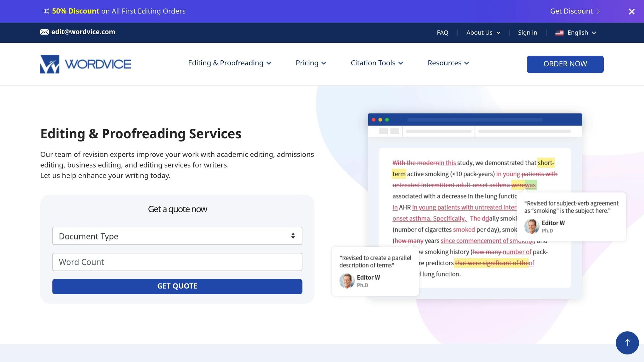This screenshot has height=362, width=644.
Task: Click the highlighted 'werewas' edit text
Action: [524, 185]
